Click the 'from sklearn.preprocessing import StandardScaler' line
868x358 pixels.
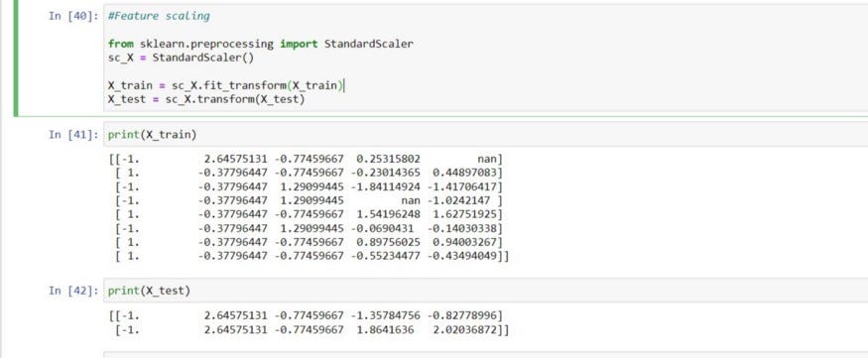pos(261,44)
